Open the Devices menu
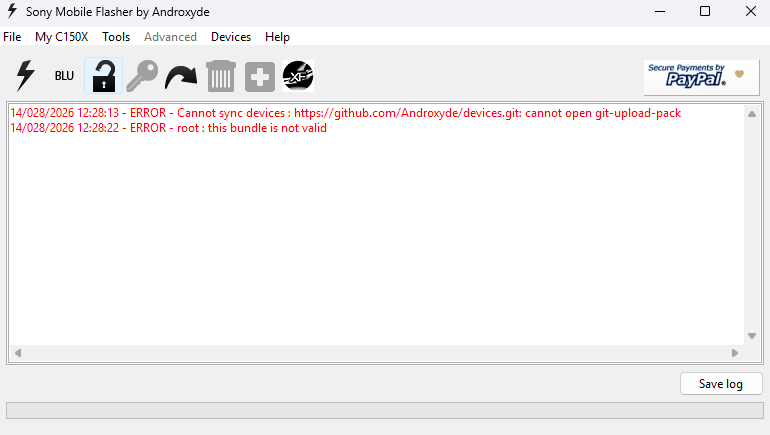 [231, 37]
